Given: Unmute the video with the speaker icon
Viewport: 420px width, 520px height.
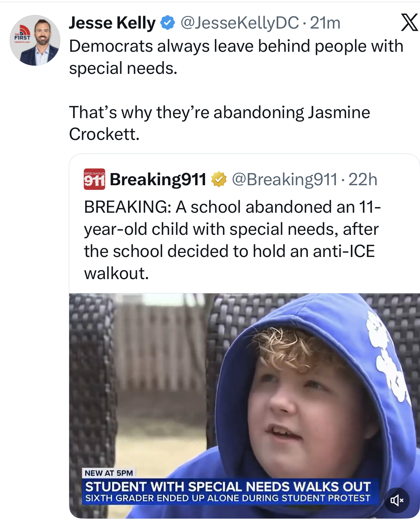Looking at the screenshot, I should tap(396, 500).
